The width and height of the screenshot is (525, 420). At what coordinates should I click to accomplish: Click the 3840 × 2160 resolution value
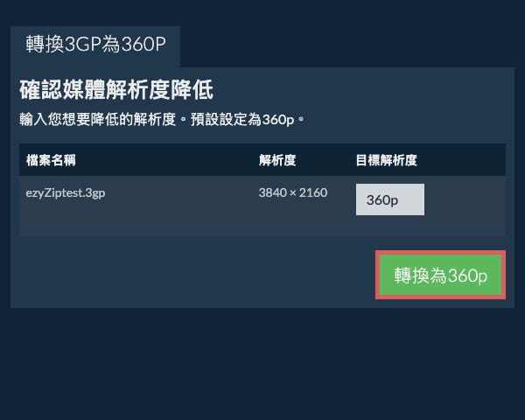pos(293,192)
